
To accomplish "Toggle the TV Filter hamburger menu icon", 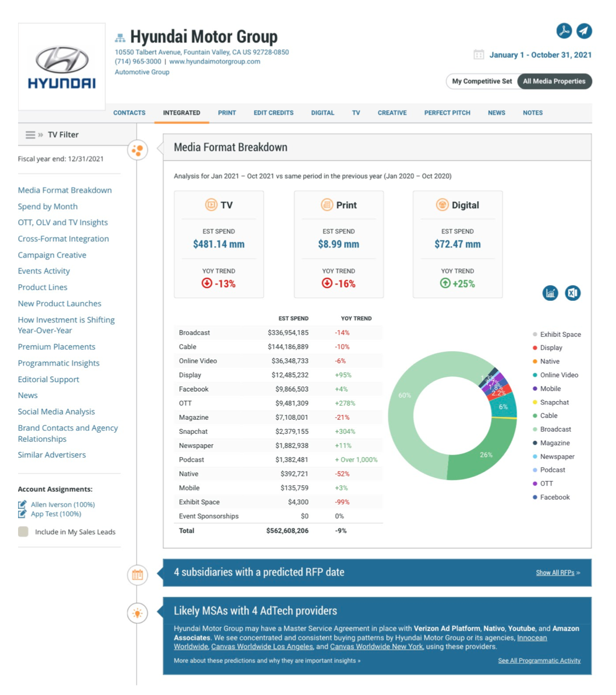I will [30, 135].
